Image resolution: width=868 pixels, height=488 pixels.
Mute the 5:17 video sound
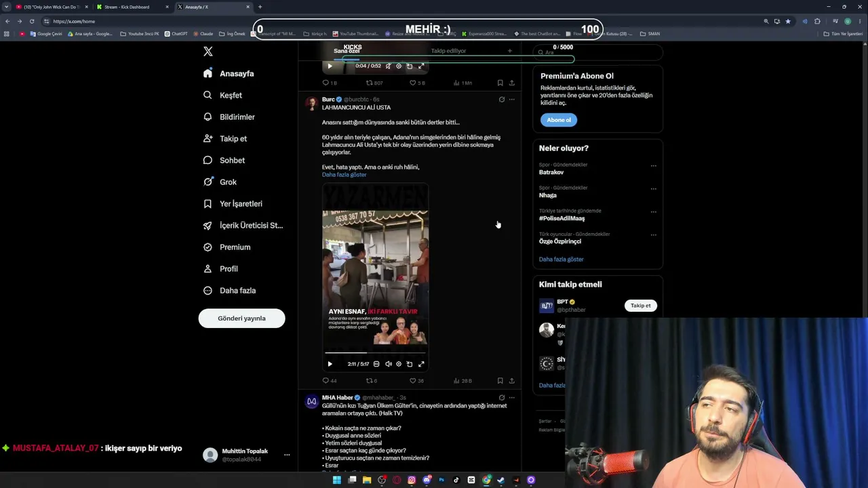(388, 364)
